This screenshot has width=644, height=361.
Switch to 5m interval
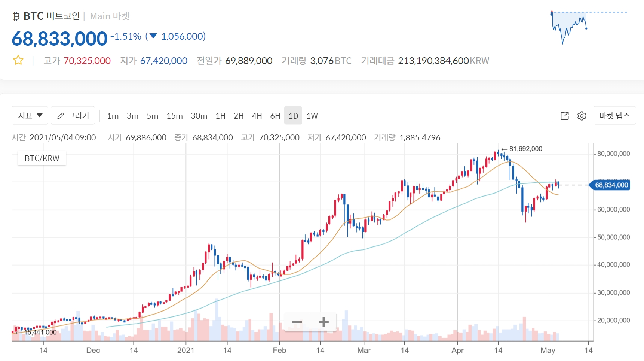coord(153,116)
